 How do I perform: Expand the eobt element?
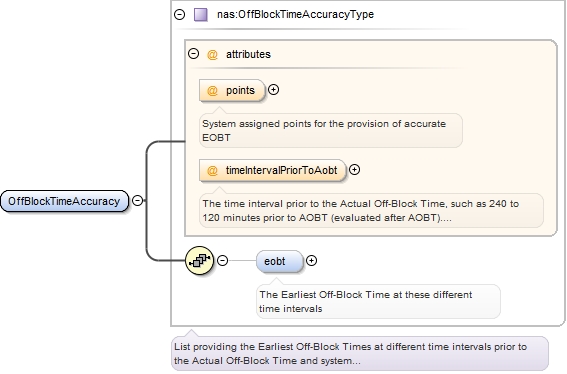tap(311, 260)
